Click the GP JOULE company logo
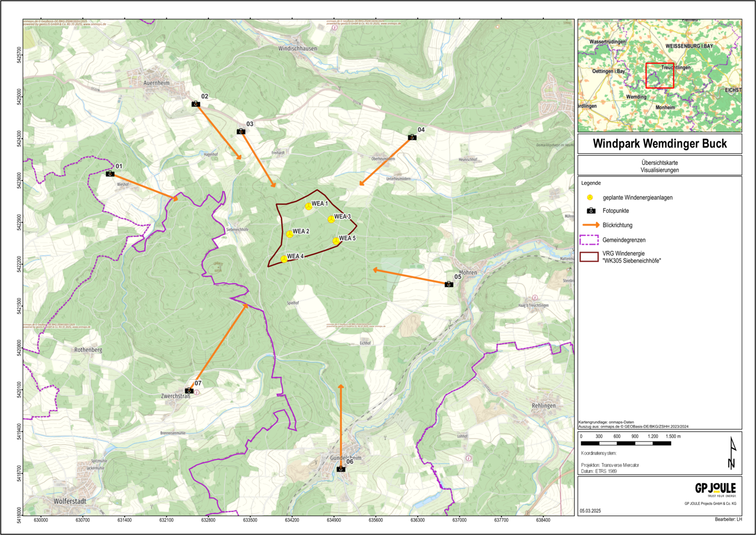Screen dimensions: 756x535 (x=715, y=489)
